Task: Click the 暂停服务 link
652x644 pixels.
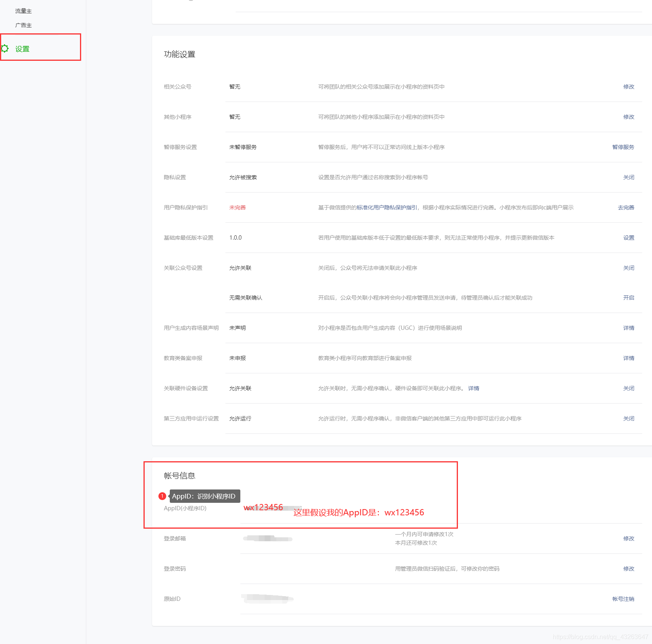Action: point(623,147)
